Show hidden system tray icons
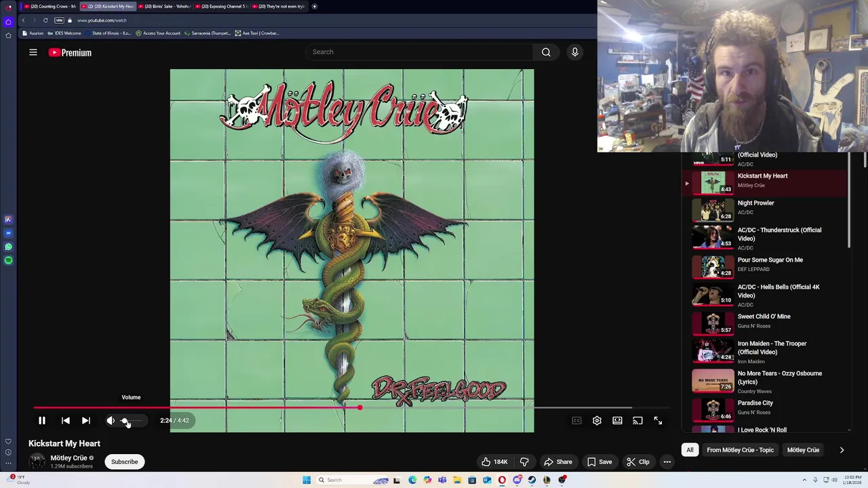The image size is (868, 488). pos(805,480)
